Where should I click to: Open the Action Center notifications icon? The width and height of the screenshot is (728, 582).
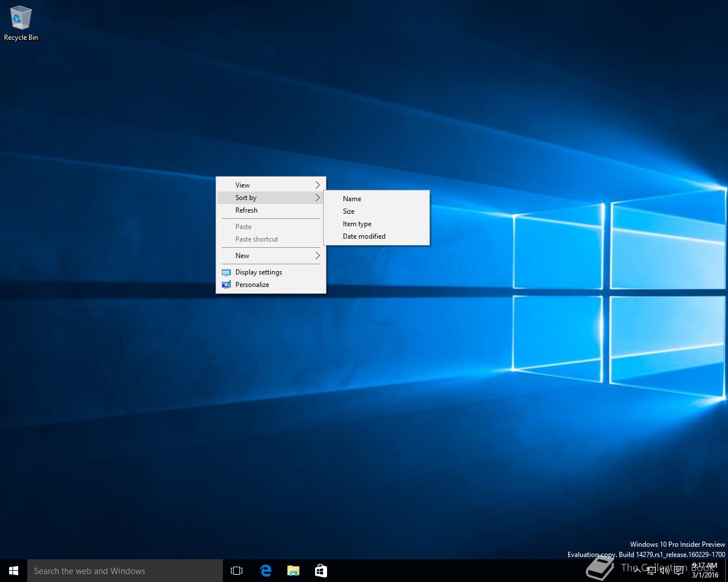pyautogui.click(x=679, y=571)
